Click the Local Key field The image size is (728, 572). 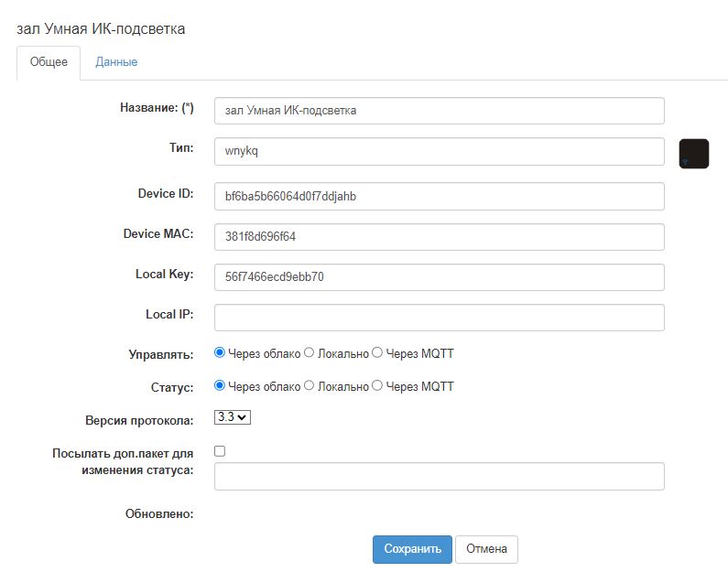click(439, 277)
